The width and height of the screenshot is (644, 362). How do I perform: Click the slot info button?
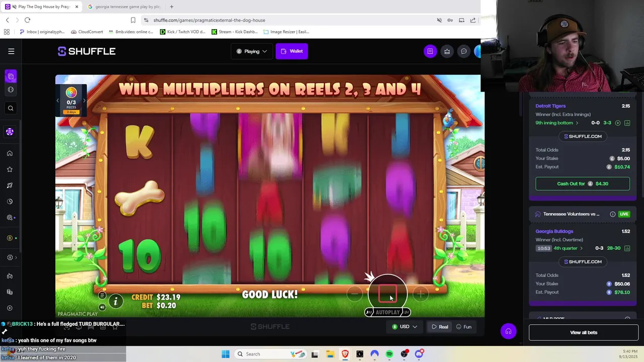[x=115, y=301]
